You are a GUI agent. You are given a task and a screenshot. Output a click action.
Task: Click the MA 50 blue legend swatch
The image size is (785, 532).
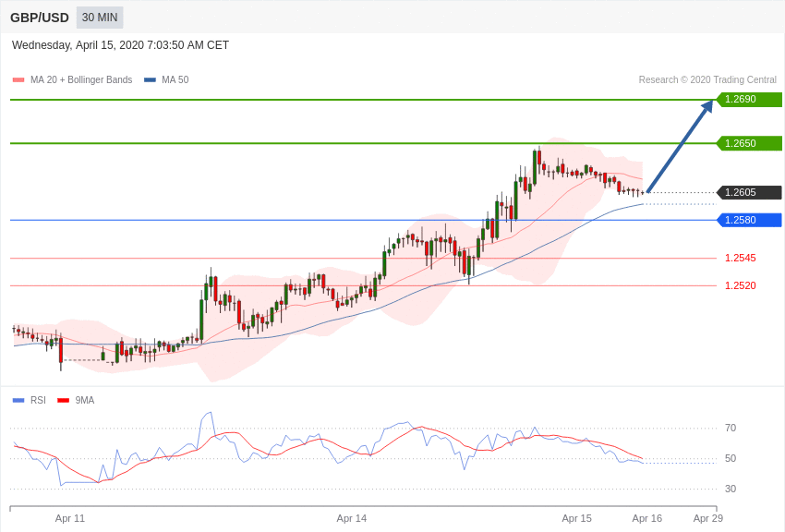point(150,79)
